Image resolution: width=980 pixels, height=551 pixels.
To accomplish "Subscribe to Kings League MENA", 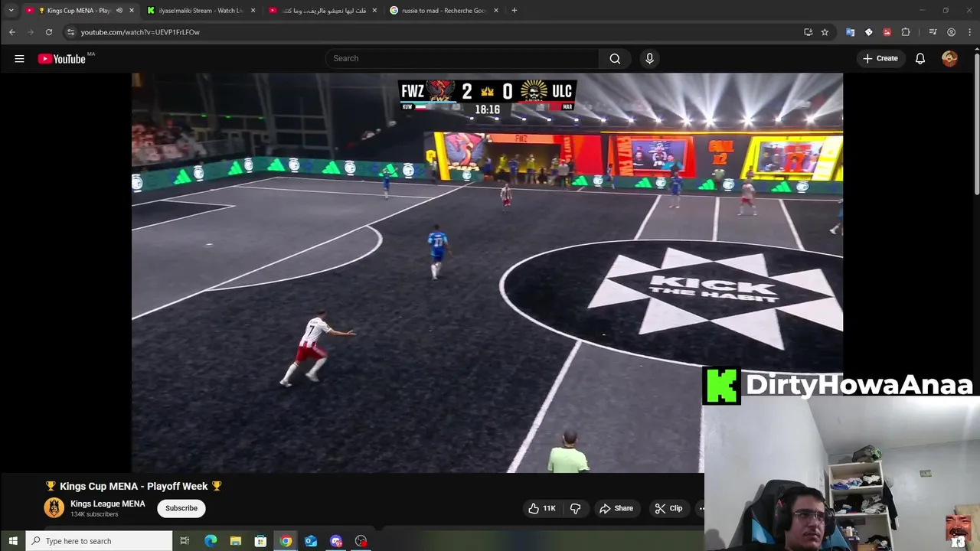I will pyautogui.click(x=181, y=508).
